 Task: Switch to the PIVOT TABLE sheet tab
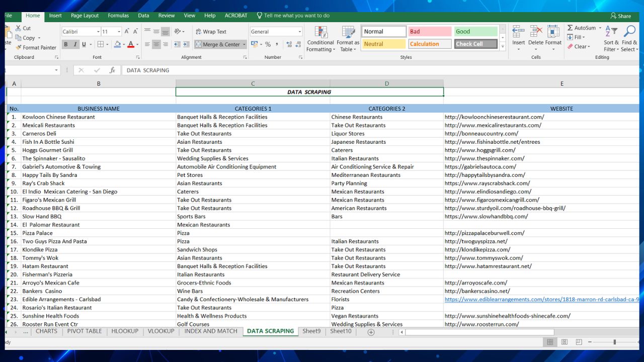[84, 331]
